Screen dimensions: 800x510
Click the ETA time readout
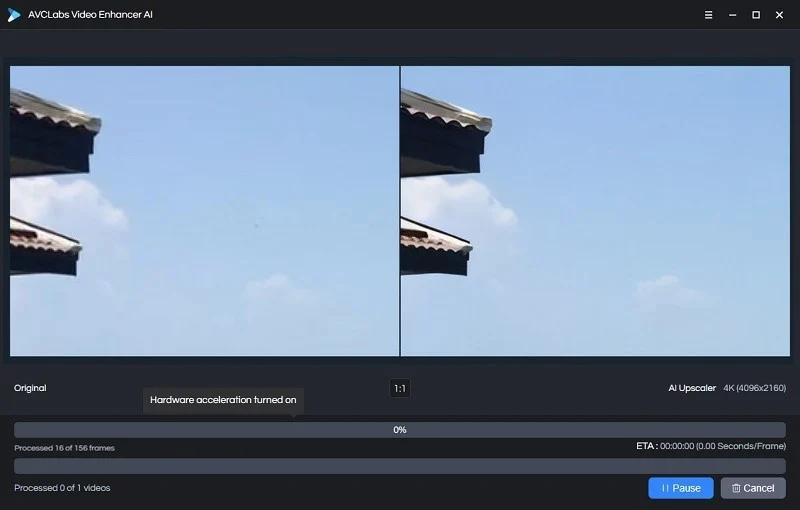[x=710, y=446]
